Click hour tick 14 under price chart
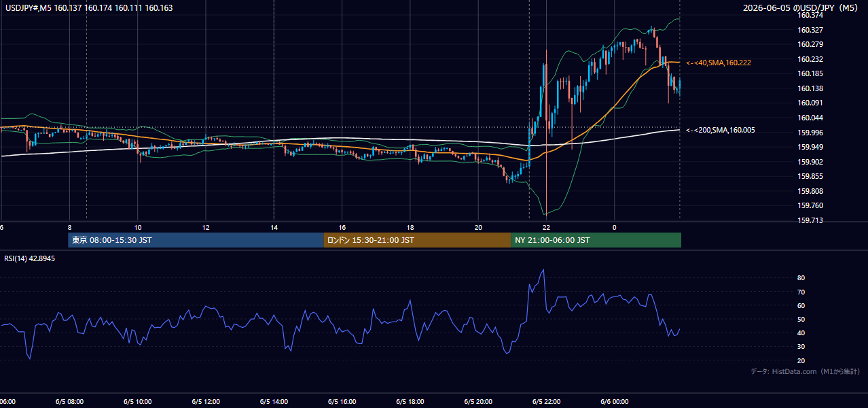The width and height of the screenshot is (868, 408). point(274,227)
